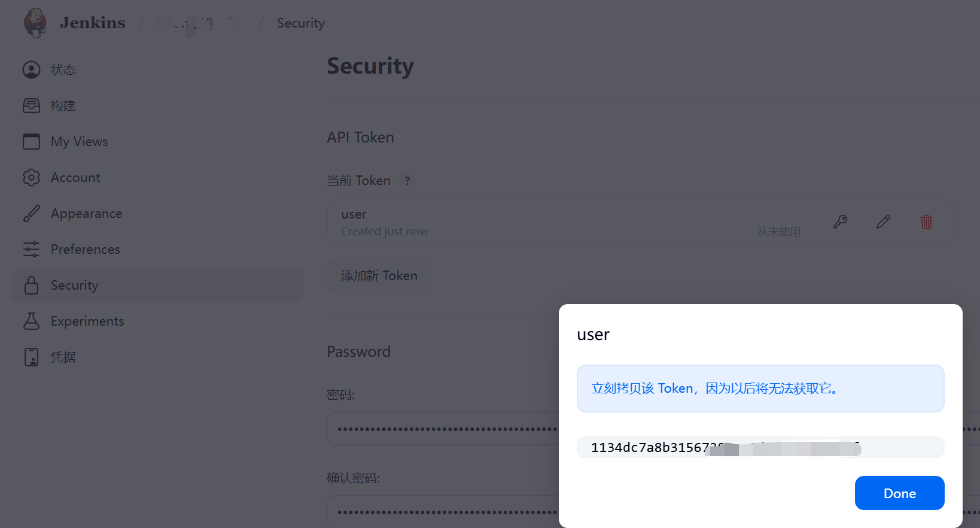The image size is (980, 528).
Task: Click the Jenkins logo icon
Action: point(35,23)
